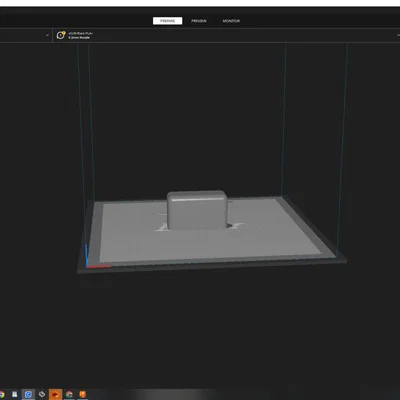The image size is (400, 400).
Task: Expand print settings chevron at right edge
Action: tap(398, 35)
